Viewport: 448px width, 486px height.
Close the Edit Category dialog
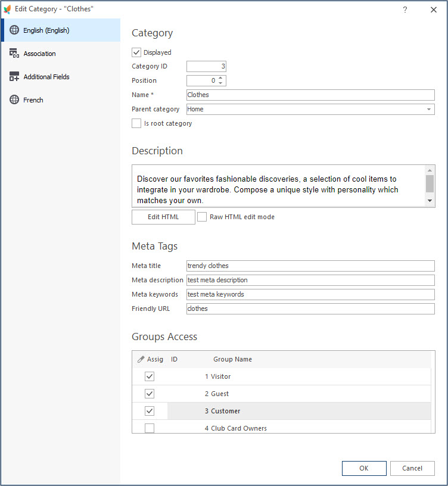[x=434, y=10]
